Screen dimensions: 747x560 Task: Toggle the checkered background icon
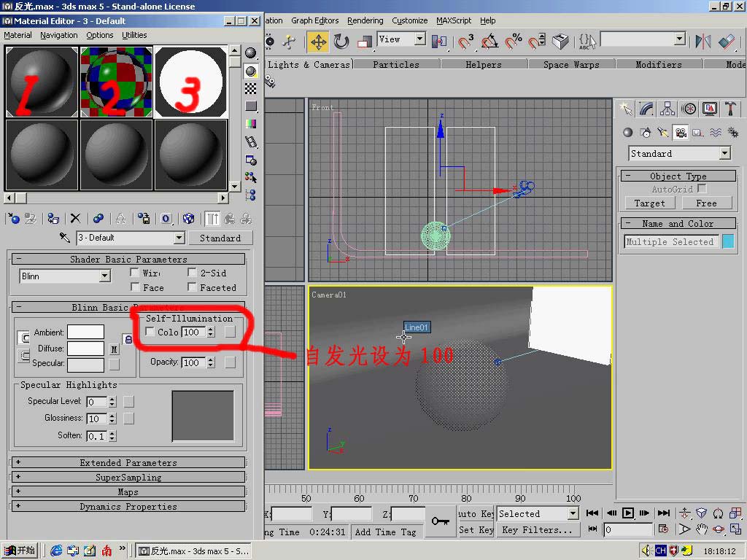251,88
